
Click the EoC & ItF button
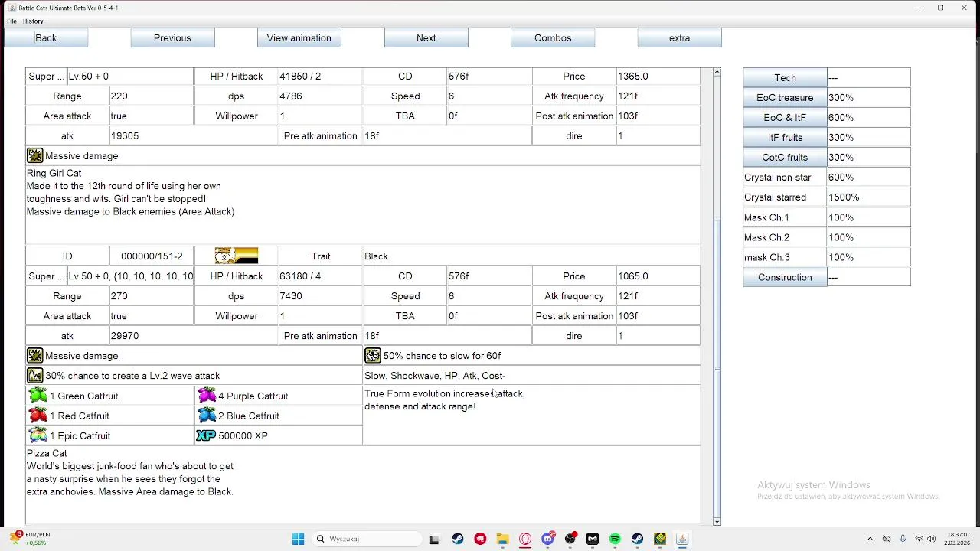pos(785,117)
